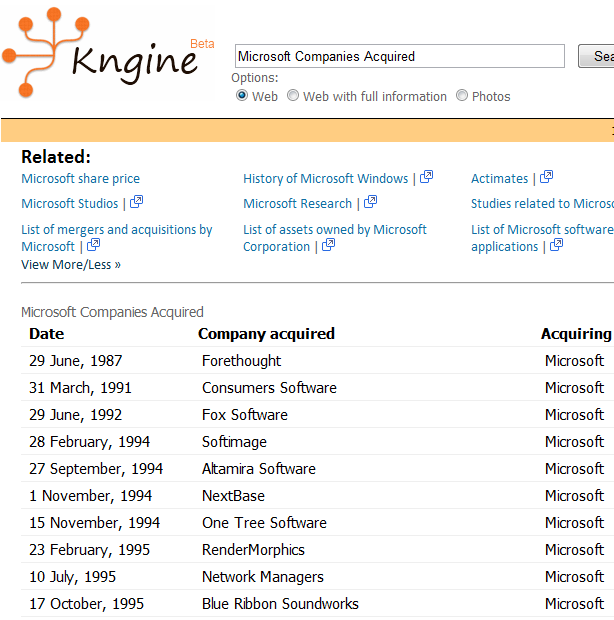Click the Acquiring column header

point(576,334)
